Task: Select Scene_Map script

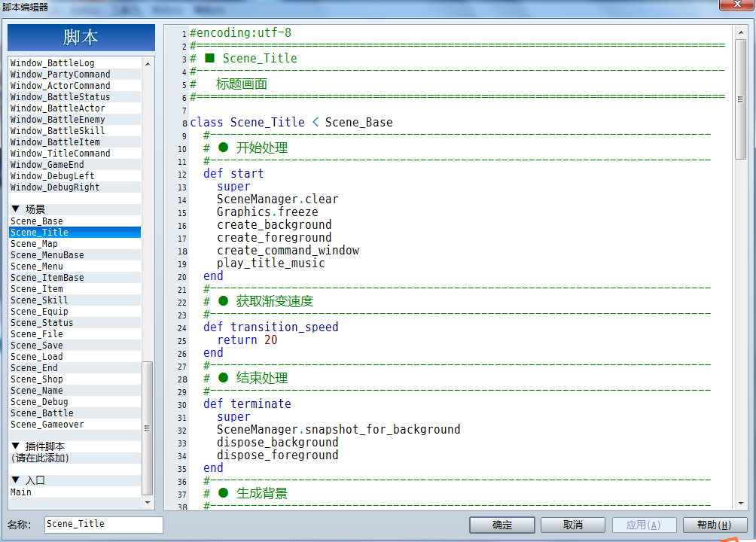Action: [75, 244]
